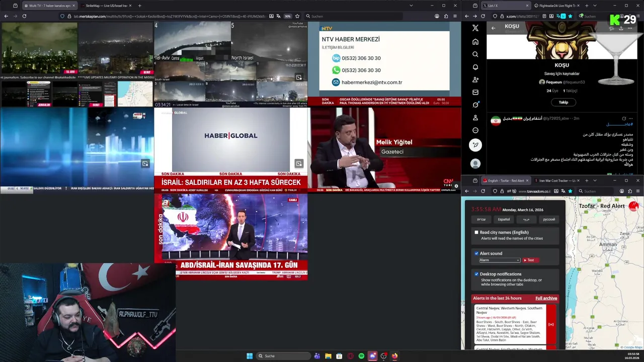Click the Windows taskbar Suche search box
Screen dimensions: 644x362
(283, 356)
